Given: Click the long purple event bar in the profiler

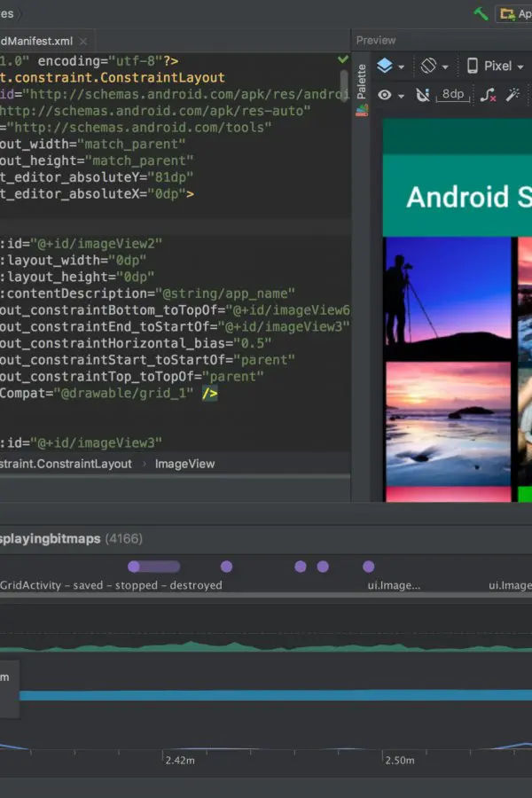Looking at the screenshot, I should pos(153,567).
